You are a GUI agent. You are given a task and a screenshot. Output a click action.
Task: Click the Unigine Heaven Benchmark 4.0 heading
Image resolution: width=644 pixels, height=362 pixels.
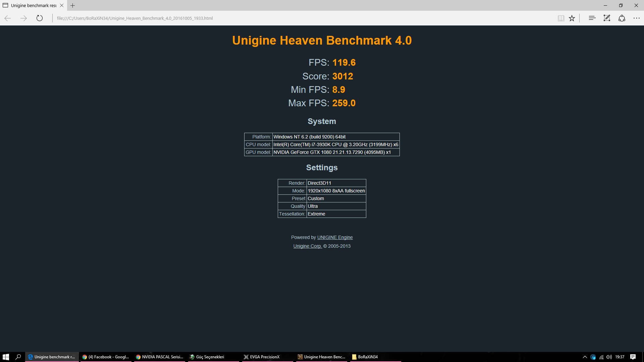coord(322,41)
